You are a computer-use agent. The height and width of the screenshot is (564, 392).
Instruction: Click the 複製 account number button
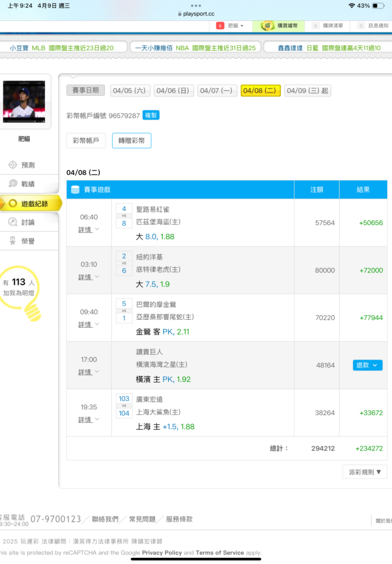click(x=151, y=116)
